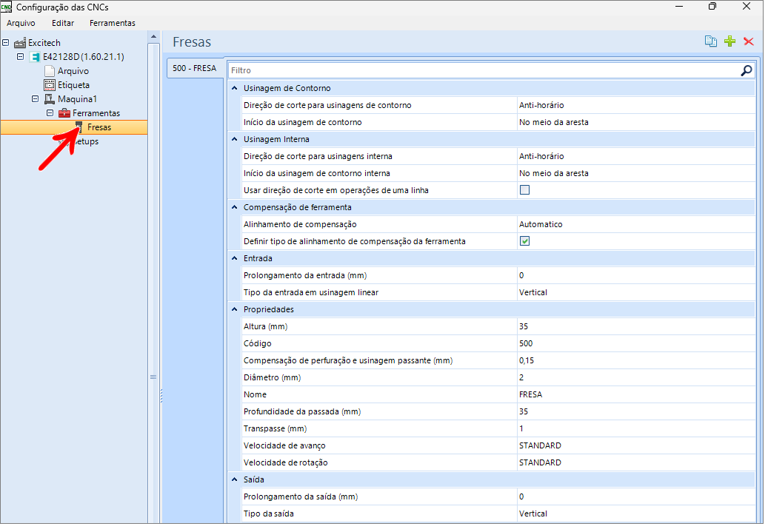Click the red Ferramentas toolbox icon
768x532 pixels.
tap(64, 113)
